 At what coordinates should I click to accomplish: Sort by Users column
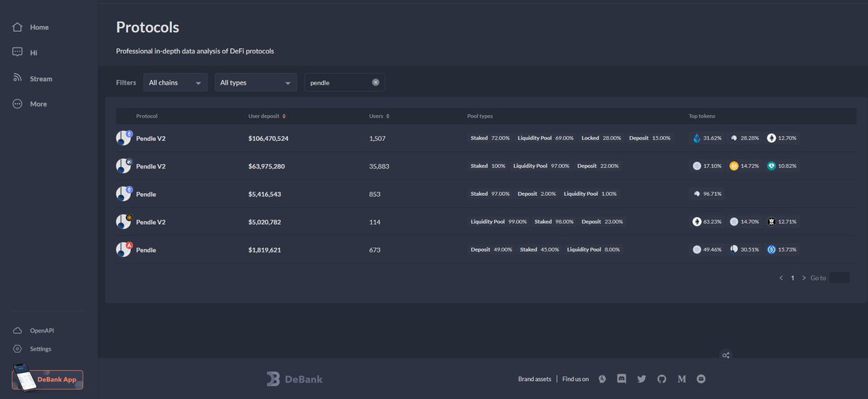click(380, 116)
